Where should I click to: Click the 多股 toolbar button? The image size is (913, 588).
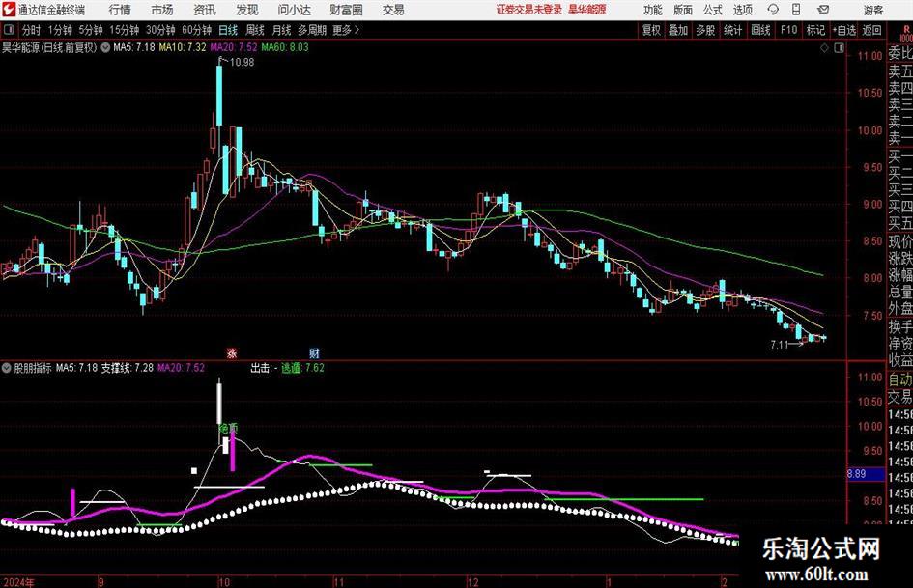tap(705, 30)
